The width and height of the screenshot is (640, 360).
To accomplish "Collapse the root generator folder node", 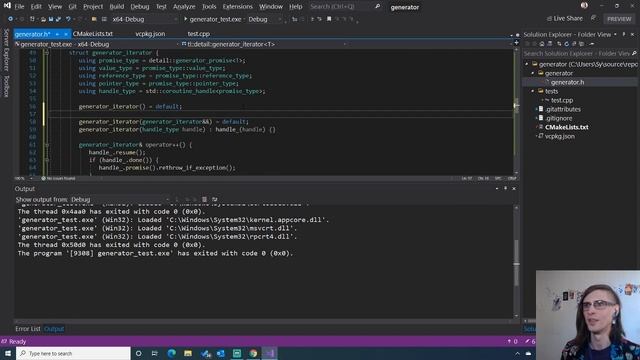I will click(x=527, y=64).
